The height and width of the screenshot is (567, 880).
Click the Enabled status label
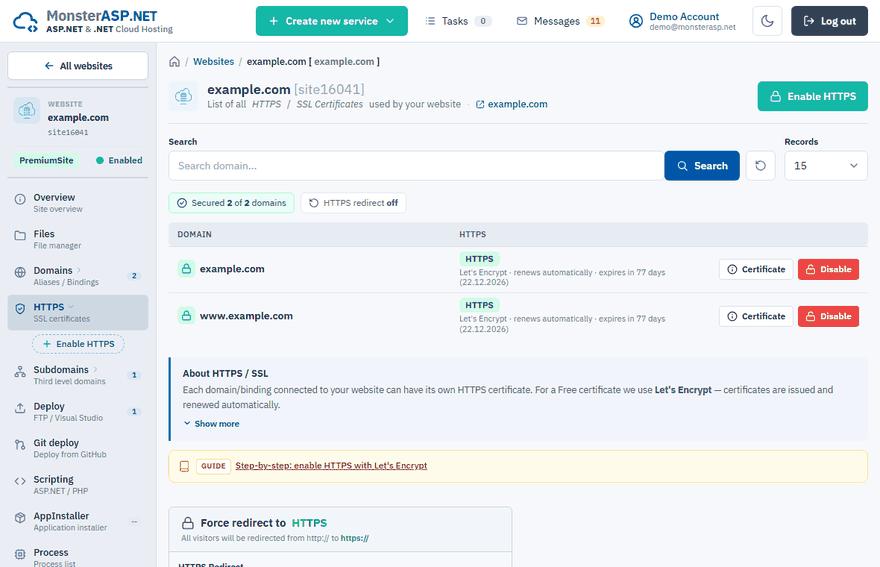point(119,161)
